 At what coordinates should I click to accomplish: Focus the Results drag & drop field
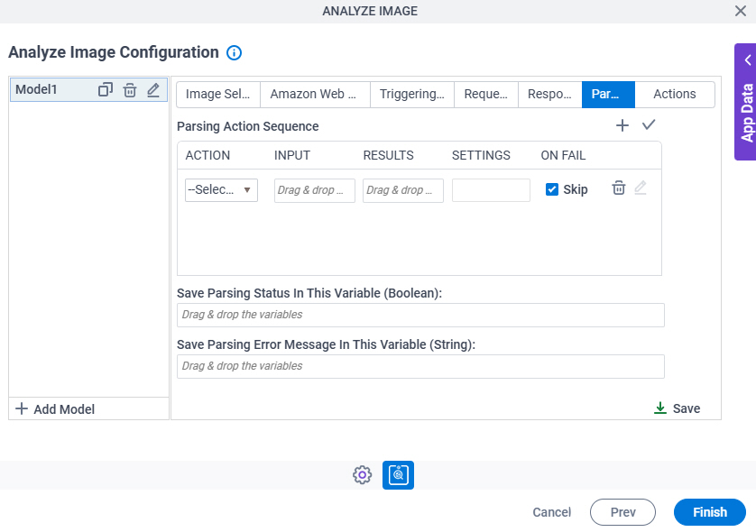[x=403, y=190]
